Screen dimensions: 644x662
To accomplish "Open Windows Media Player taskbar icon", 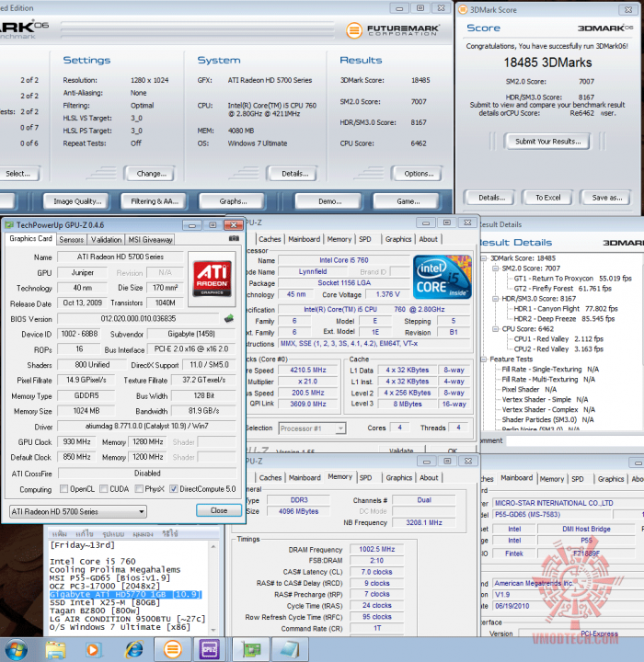I will [93, 650].
